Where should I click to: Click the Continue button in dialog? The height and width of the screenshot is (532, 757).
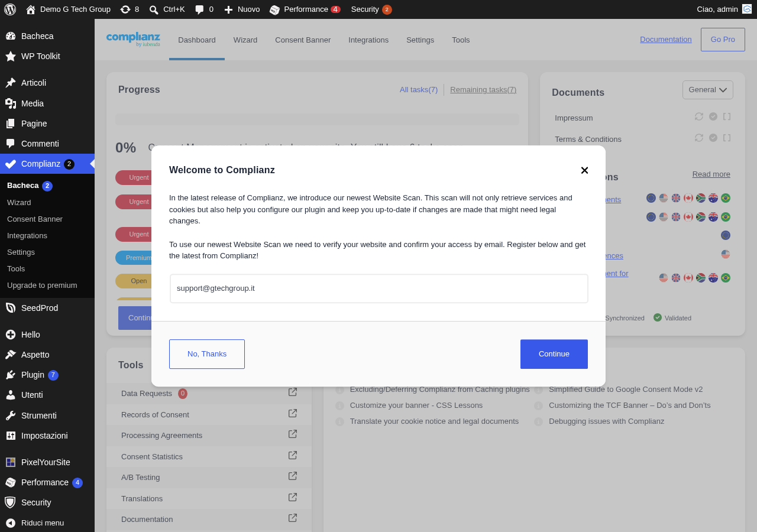(x=554, y=354)
